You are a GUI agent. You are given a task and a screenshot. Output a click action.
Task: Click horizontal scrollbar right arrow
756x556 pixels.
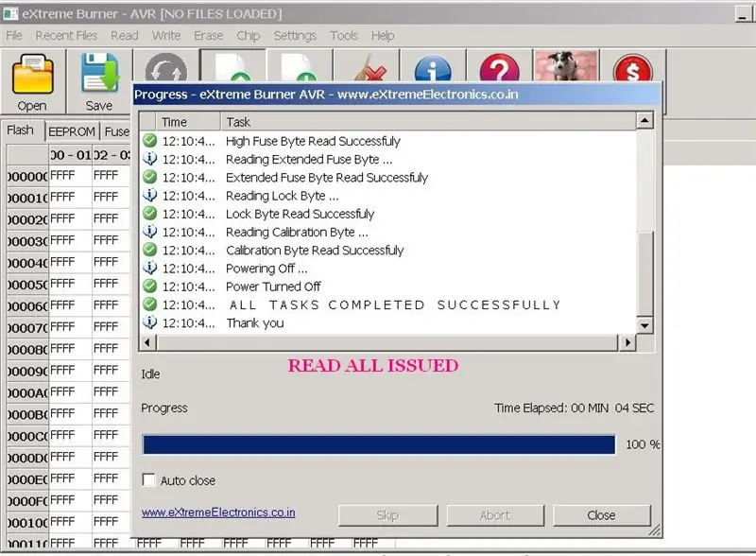pyautogui.click(x=627, y=342)
